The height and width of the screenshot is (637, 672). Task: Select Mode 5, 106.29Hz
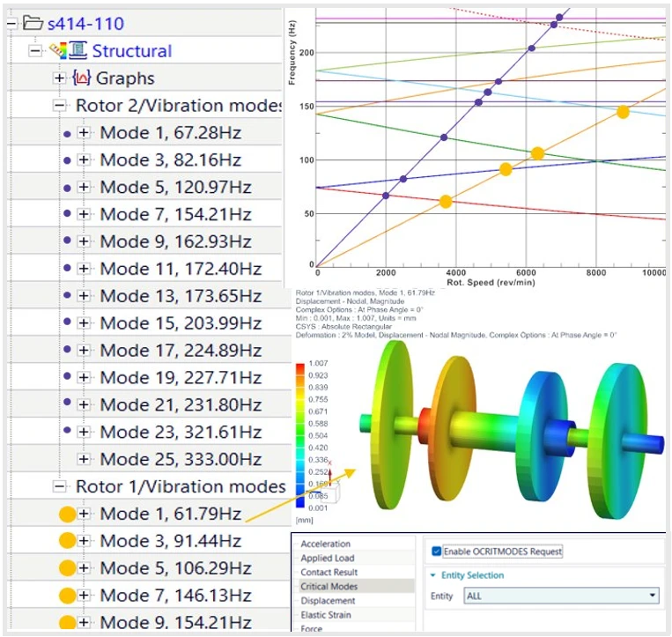pyautogui.click(x=175, y=568)
